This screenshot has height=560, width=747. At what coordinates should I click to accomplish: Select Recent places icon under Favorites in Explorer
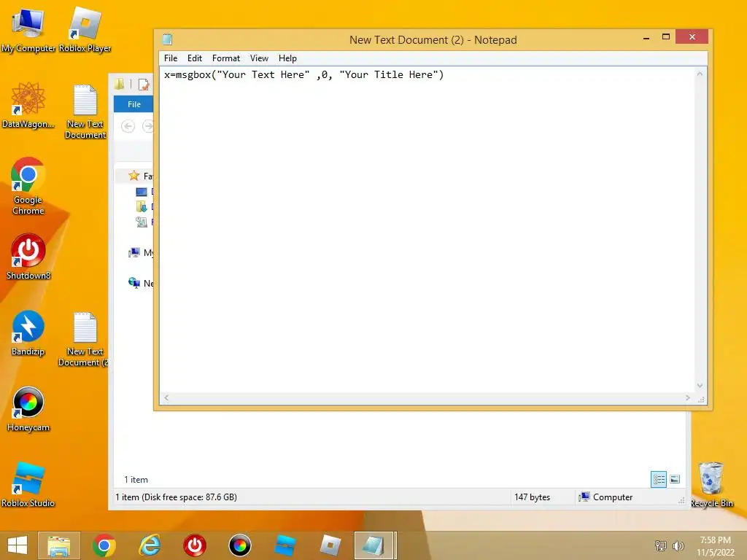coord(142,222)
